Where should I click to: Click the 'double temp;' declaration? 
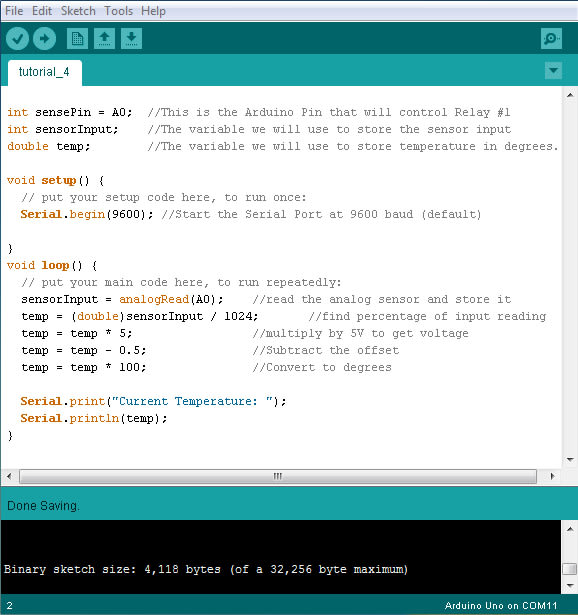[49, 146]
